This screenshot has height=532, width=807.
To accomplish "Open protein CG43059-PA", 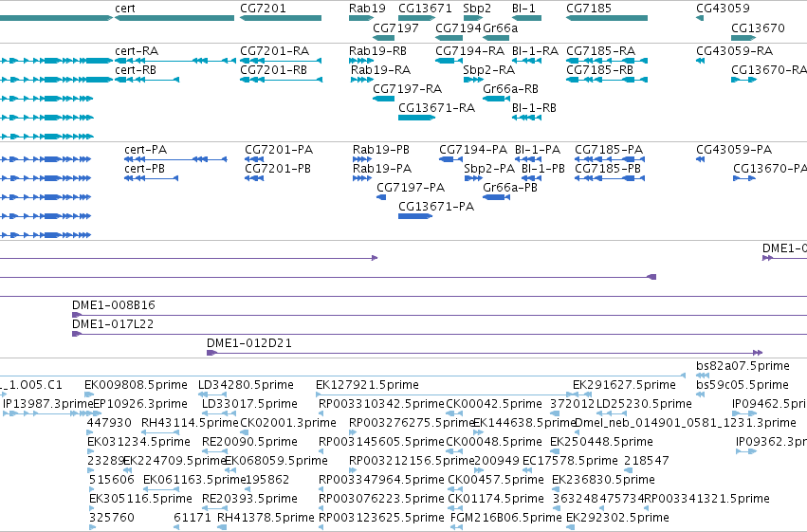I will (734, 150).
